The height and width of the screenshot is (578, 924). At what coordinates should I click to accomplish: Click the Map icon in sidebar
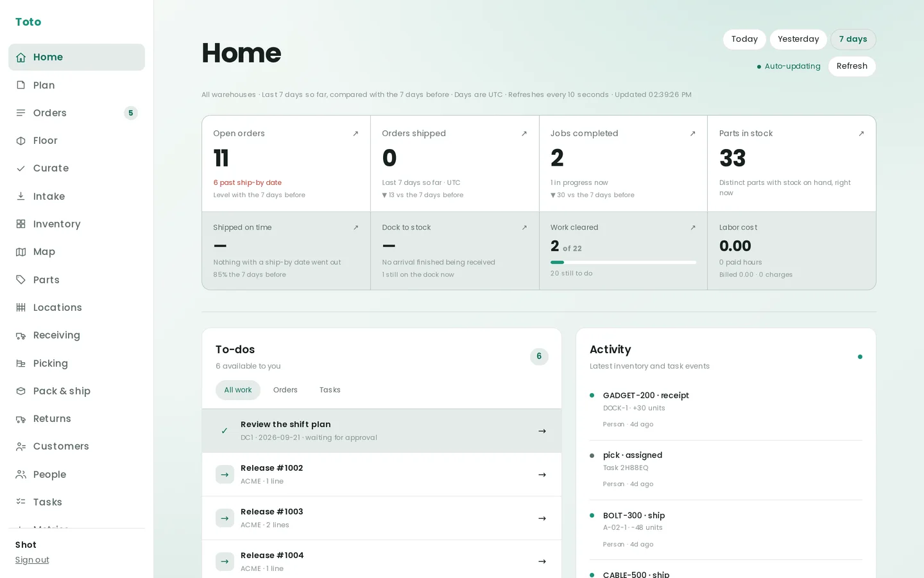click(x=21, y=252)
